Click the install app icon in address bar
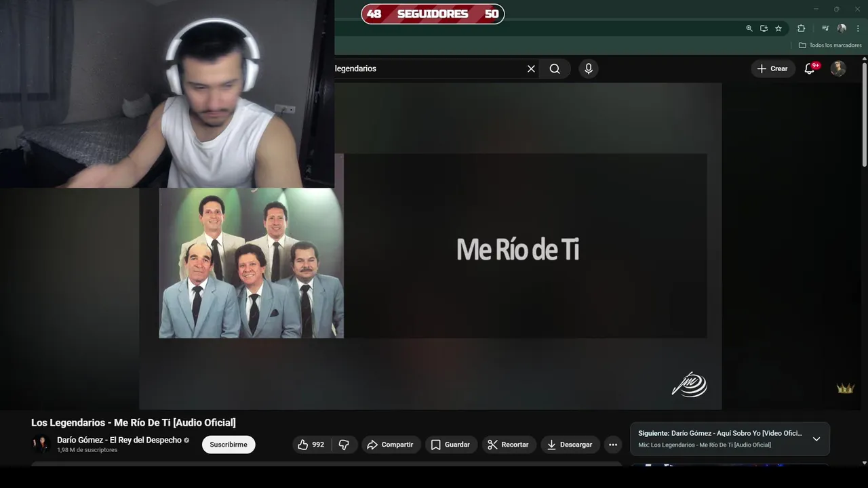Screen dimensions: 868x488 tap(764, 28)
